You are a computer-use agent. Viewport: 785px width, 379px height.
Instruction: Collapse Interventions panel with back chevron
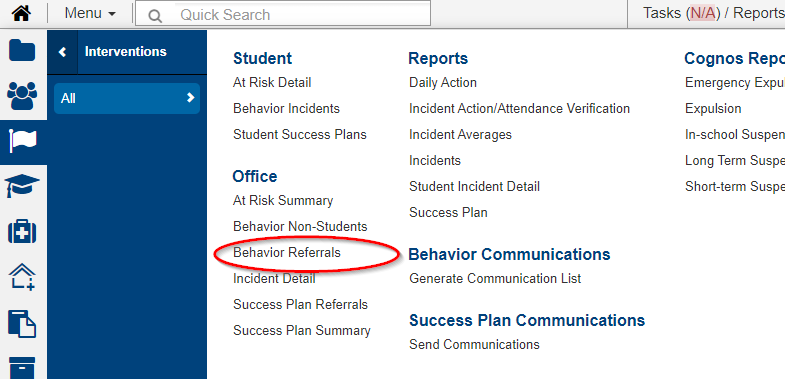pos(63,52)
